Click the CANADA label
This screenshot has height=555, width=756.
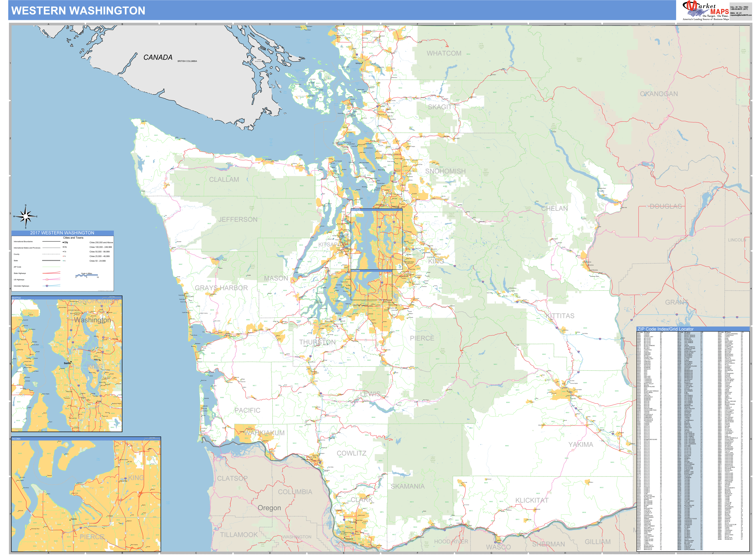click(158, 58)
